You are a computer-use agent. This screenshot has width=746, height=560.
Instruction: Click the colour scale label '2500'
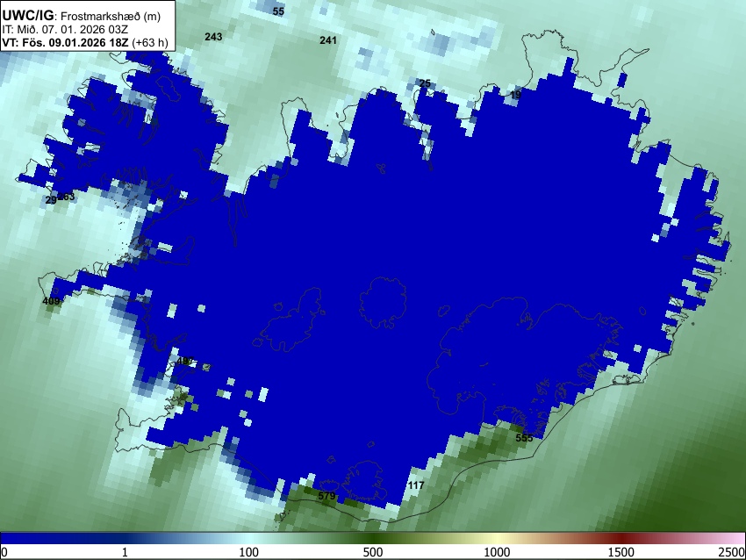click(x=732, y=552)
